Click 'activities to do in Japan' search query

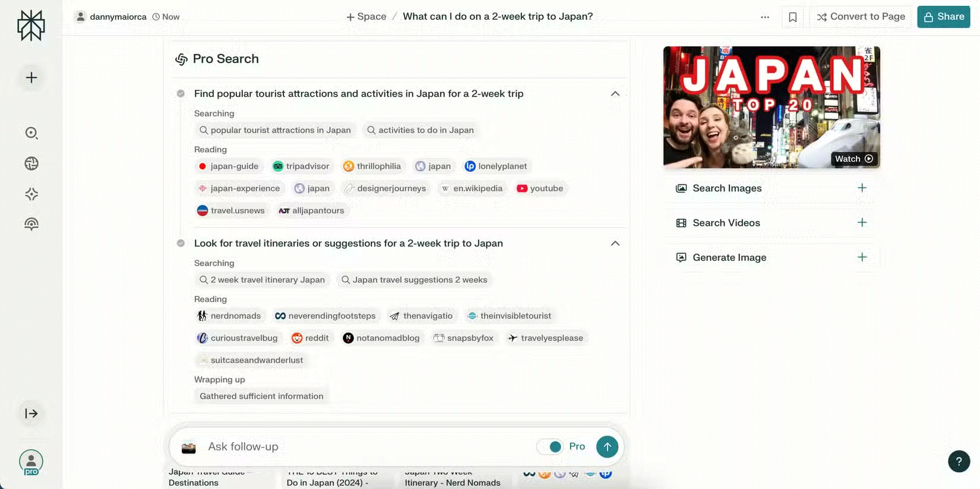[420, 130]
